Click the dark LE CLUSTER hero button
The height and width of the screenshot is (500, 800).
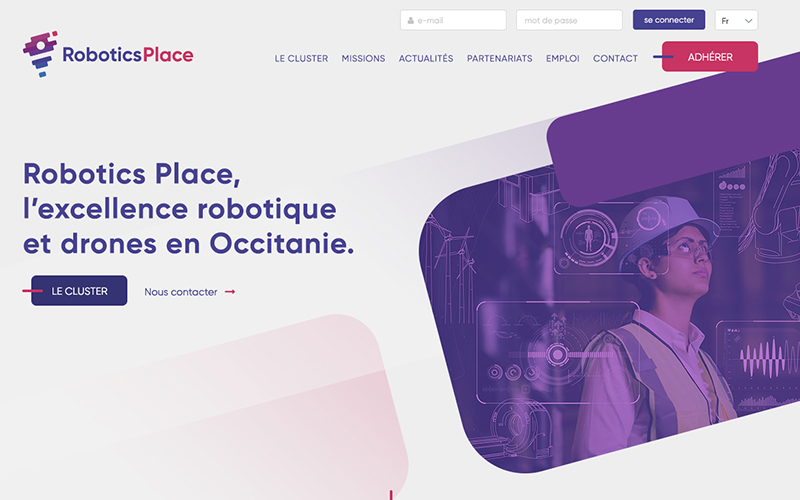(79, 291)
